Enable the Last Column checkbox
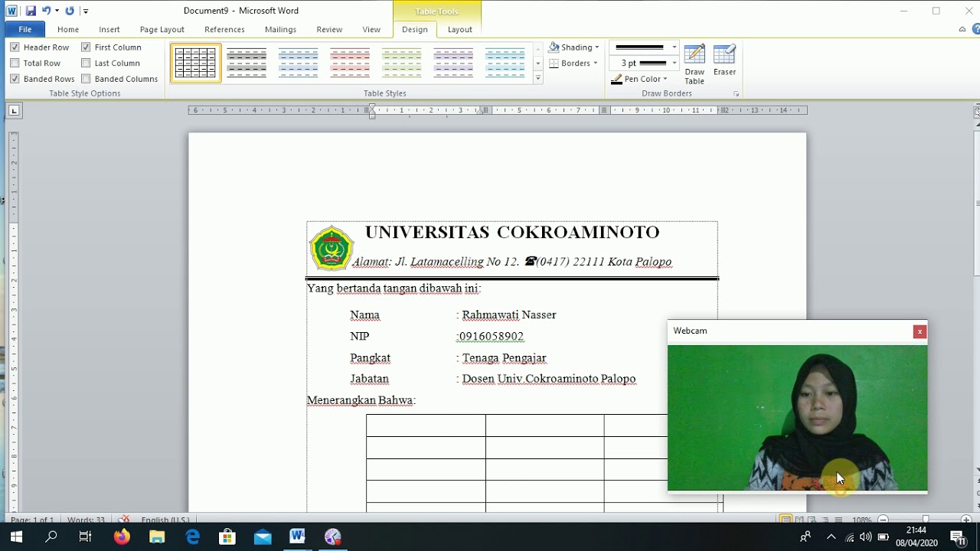 click(86, 63)
